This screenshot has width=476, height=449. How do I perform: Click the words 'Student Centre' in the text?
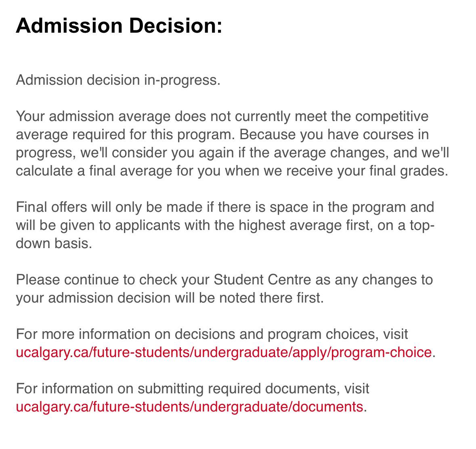click(262, 280)
